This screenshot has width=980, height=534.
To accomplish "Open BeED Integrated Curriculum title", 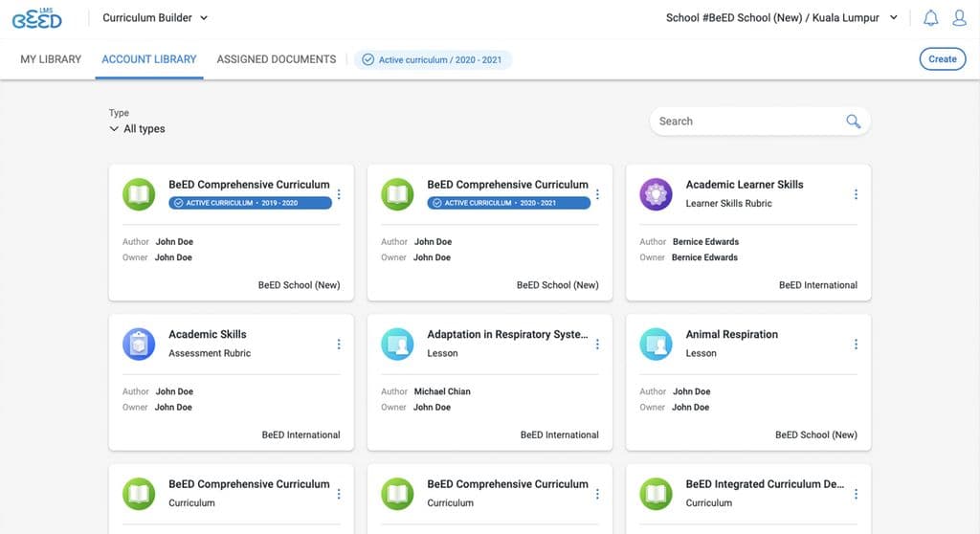I will coord(765,484).
